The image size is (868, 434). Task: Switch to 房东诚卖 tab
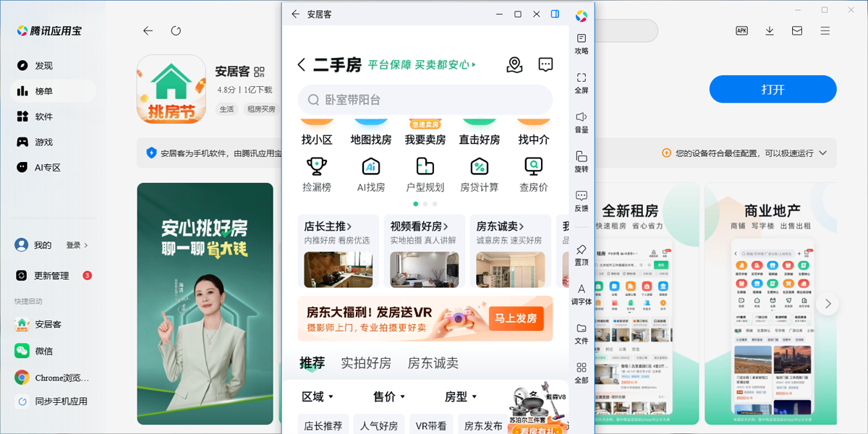[433, 363]
